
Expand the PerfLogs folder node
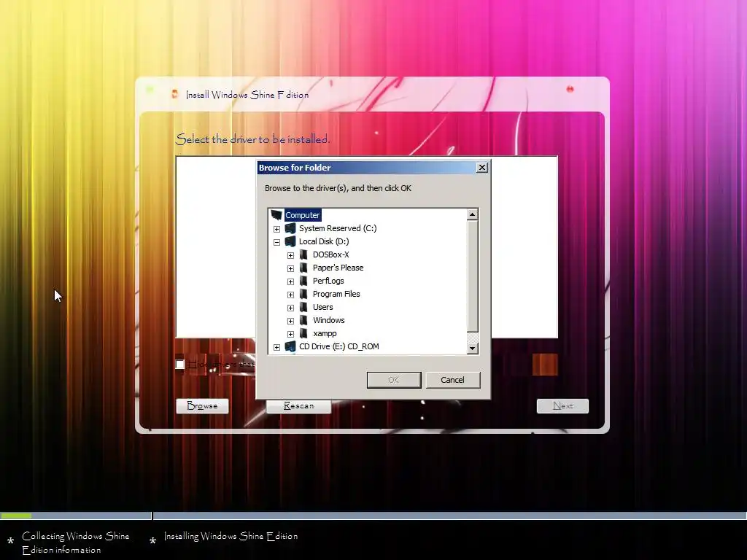point(290,281)
